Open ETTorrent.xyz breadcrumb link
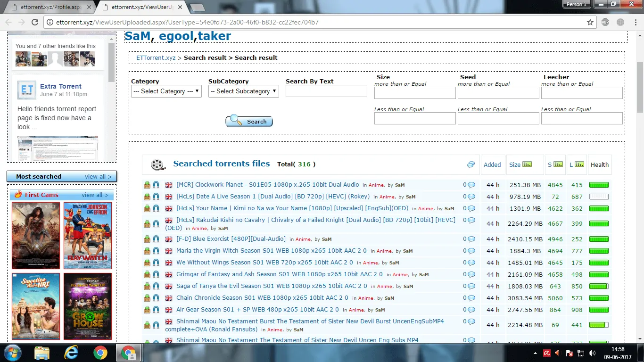Viewport: 644px width, 362px height. point(156,58)
